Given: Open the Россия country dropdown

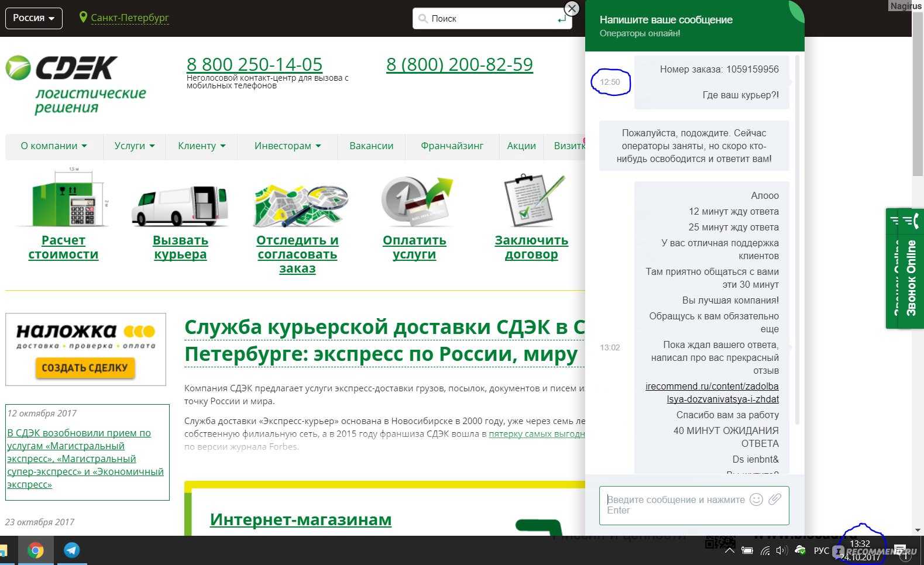Looking at the screenshot, I should click(34, 18).
